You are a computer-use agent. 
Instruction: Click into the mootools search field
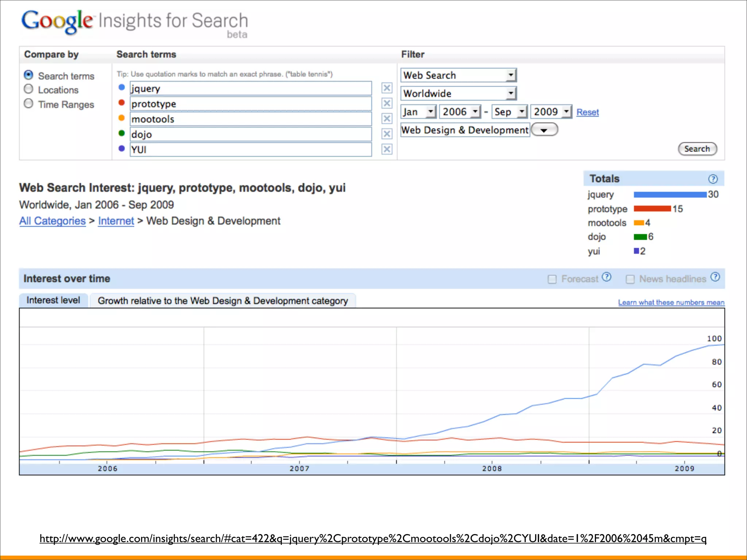point(251,119)
